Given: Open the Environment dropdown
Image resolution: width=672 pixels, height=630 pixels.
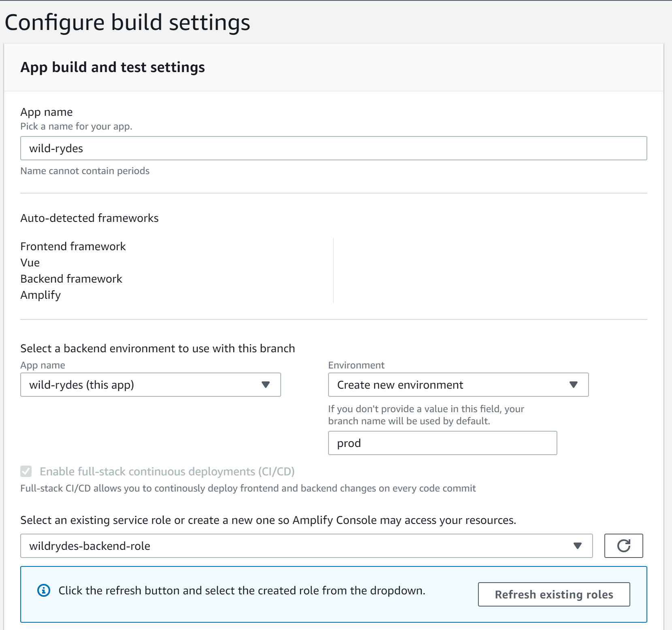Looking at the screenshot, I should pyautogui.click(x=458, y=385).
